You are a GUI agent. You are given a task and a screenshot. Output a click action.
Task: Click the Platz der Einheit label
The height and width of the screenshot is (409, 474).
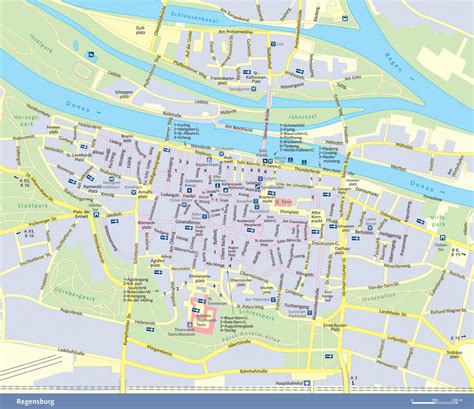click(x=82, y=214)
